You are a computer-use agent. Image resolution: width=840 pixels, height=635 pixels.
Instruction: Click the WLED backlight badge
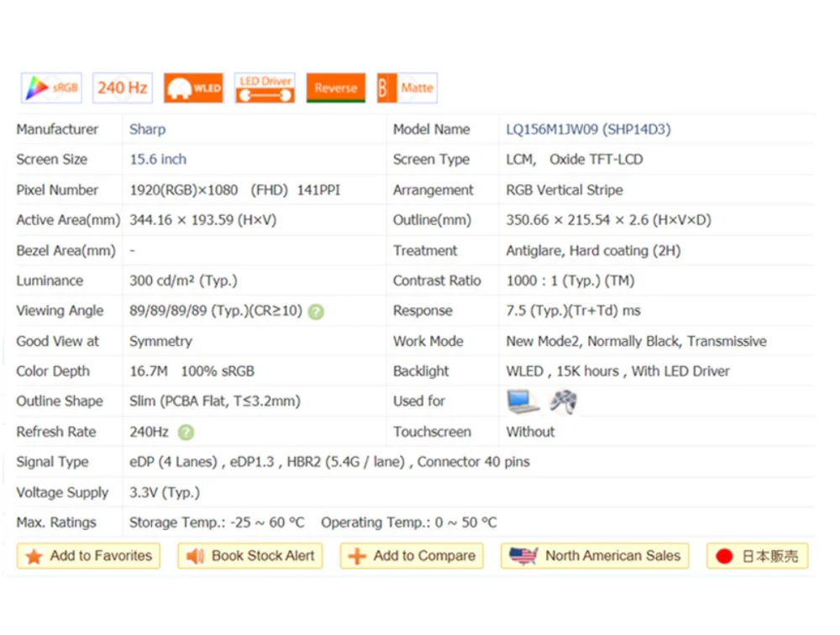[x=193, y=88]
